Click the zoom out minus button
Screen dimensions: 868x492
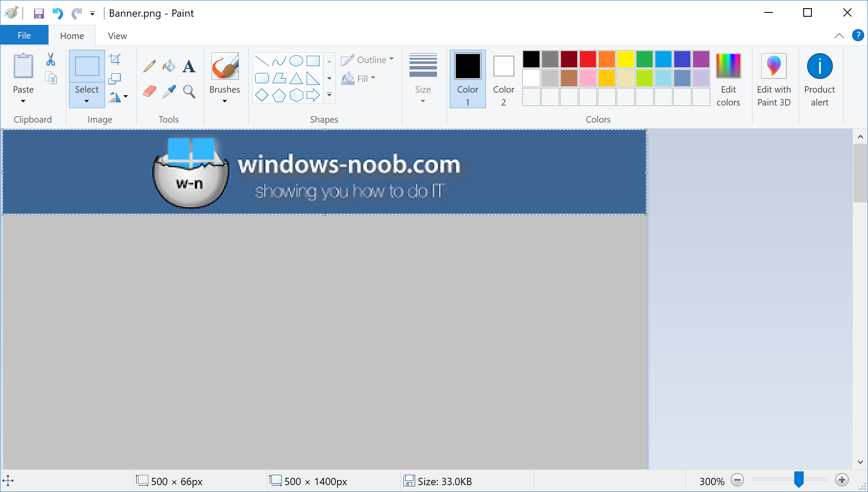click(738, 480)
